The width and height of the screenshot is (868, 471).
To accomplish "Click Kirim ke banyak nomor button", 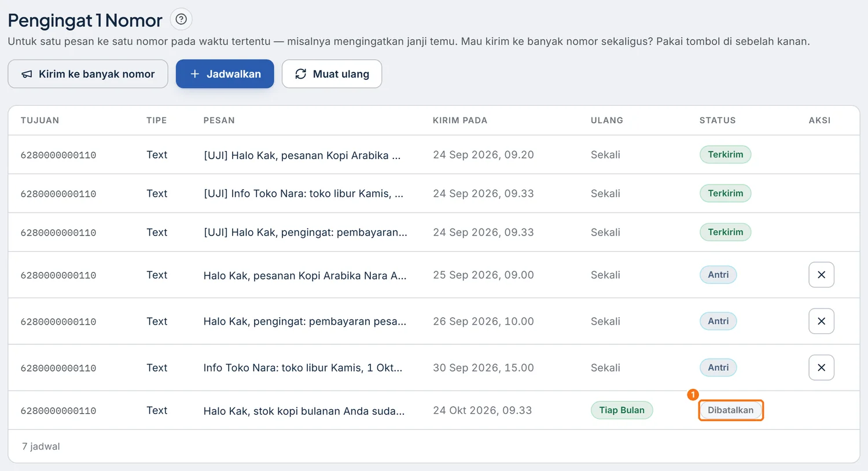I will click(88, 74).
